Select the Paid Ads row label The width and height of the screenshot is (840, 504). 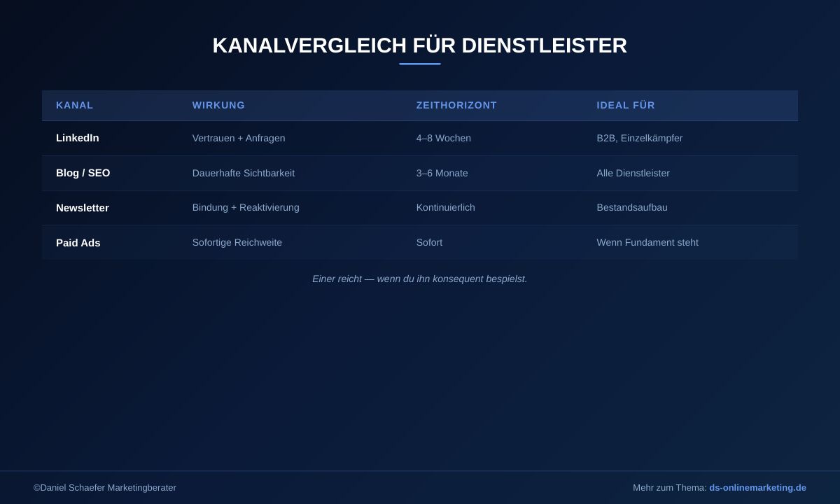pos(78,243)
